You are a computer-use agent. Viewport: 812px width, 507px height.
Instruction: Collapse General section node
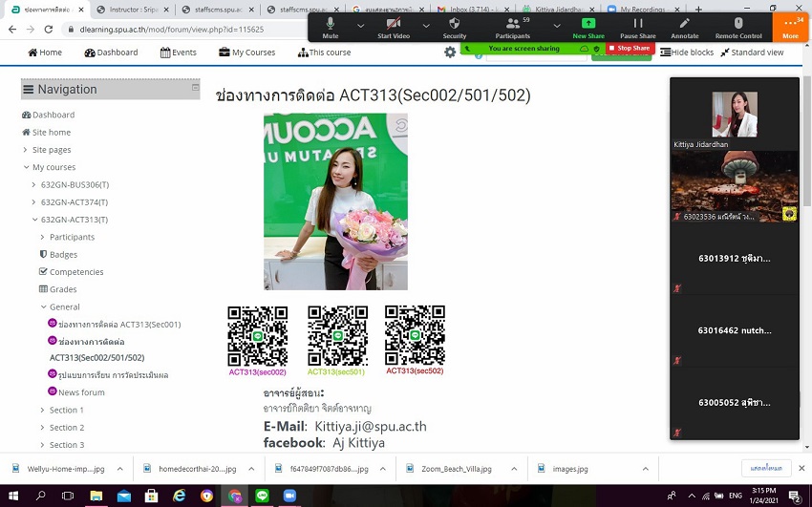44,306
